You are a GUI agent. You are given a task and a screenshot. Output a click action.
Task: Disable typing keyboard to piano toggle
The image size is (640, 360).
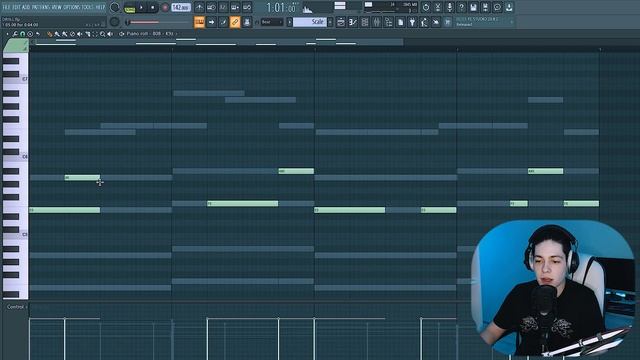pyautogui.click(x=199, y=22)
